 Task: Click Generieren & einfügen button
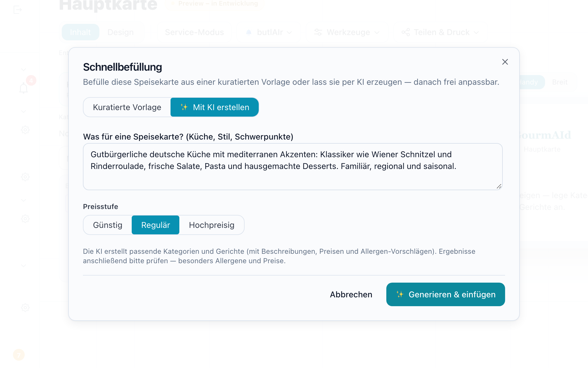coord(446,294)
